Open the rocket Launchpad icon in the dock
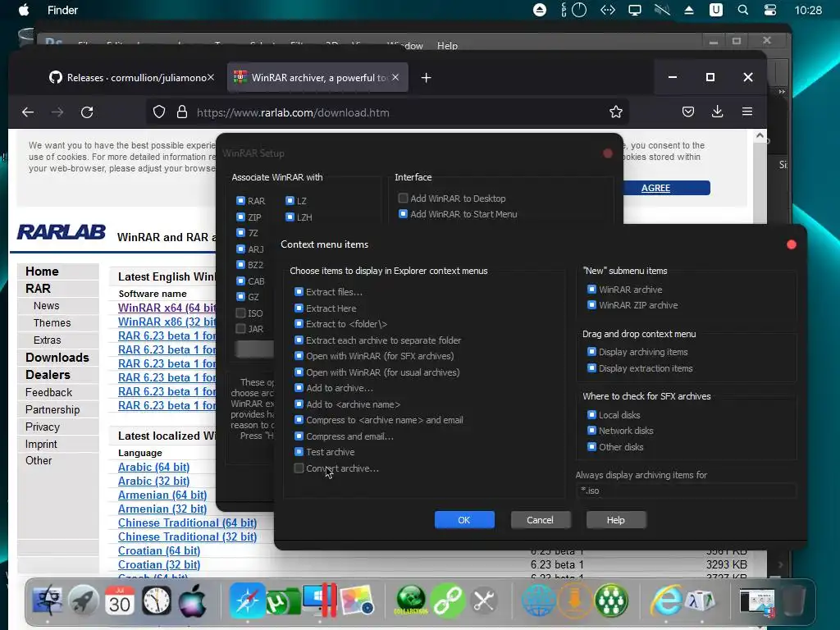This screenshot has height=630, width=840. (x=83, y=600)
